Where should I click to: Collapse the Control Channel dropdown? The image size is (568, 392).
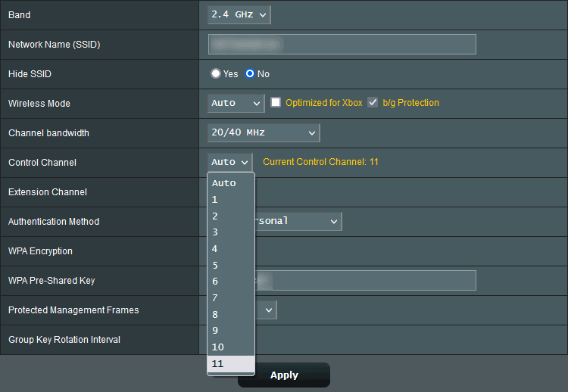pyautogui.click(x=230, y=162)
